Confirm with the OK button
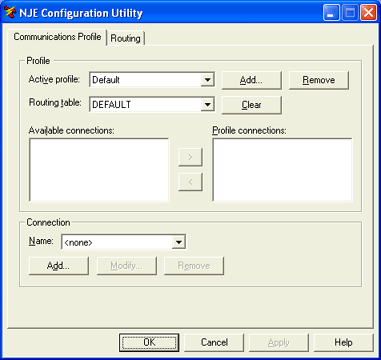381x360 pixels. point(149,343)
